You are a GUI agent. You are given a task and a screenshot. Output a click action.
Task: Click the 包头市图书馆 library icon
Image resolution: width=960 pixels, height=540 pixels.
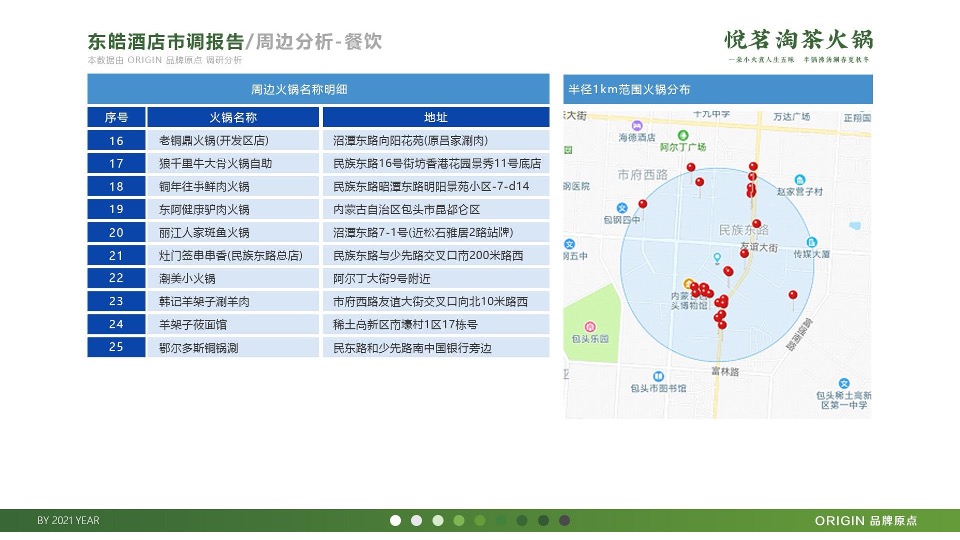[x=658, y=376]
